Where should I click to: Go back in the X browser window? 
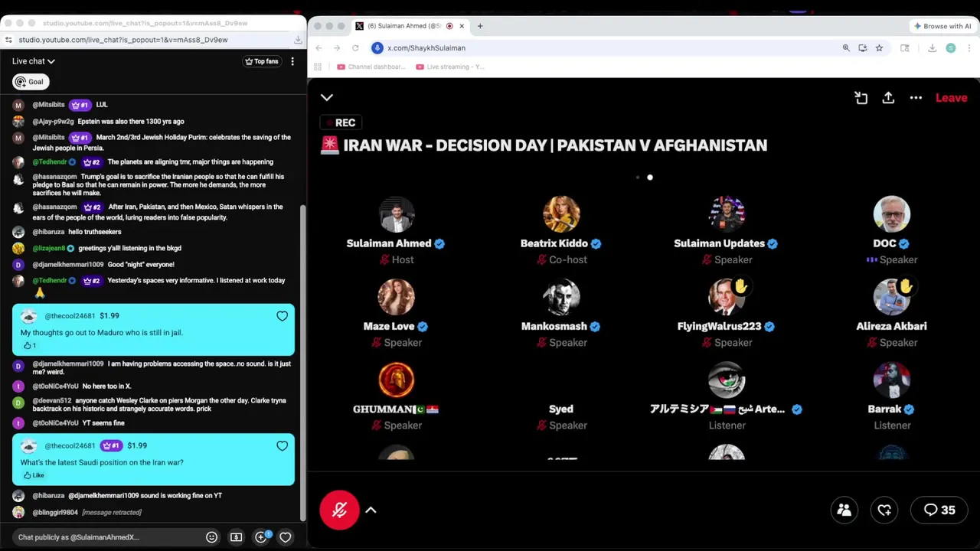point(318,48)
